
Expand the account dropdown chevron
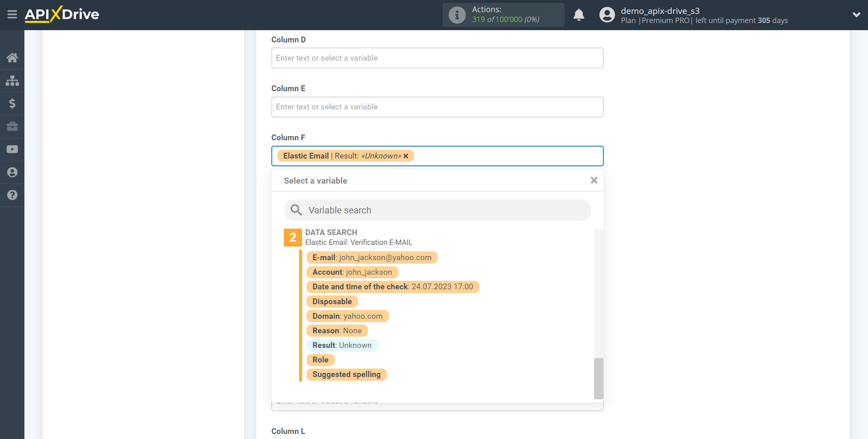click(x=856, y=15)
